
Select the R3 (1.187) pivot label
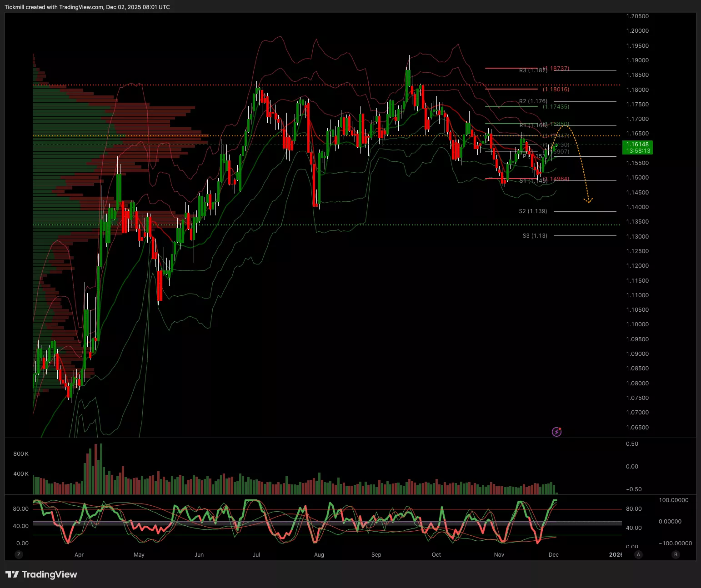coord(533,70)
